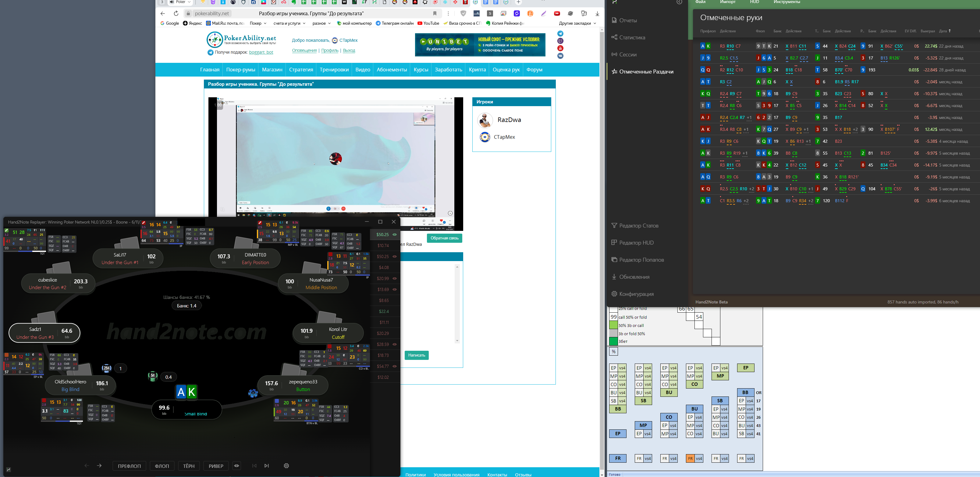The height and width of the screenshot is (477, 980).
Task: Jump to ТЁРН street in replayer
Action: point(189,466)
